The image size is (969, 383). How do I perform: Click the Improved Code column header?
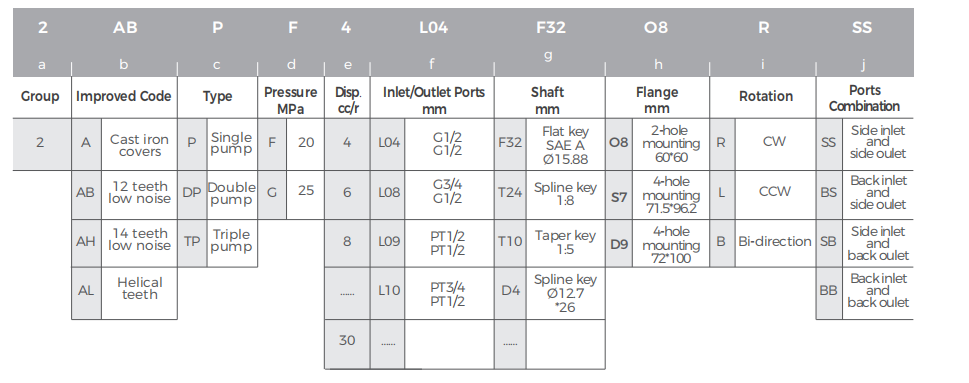pyautogui.click(x=124, y=96)
